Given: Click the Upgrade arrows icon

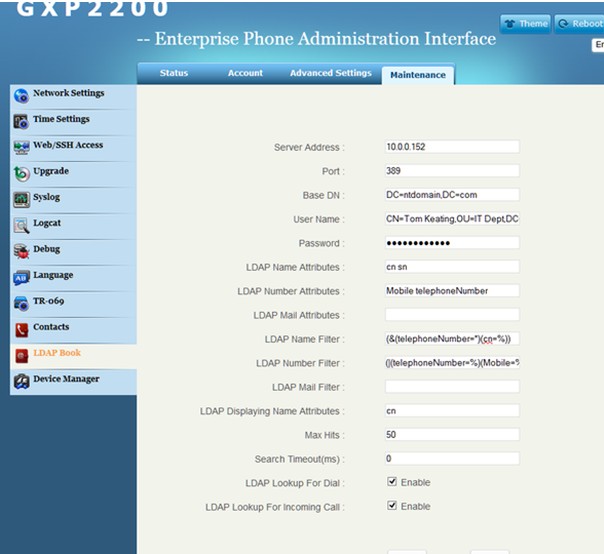Looking at the screenshot, I should [x=22, y=174].
